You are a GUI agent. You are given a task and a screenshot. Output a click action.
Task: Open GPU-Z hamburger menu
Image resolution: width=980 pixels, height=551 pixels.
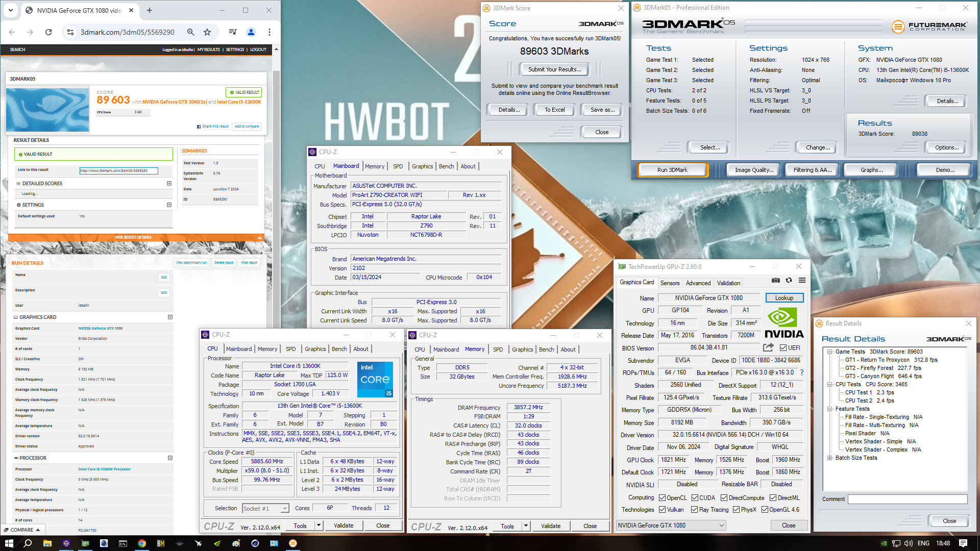tap(802, 280)
